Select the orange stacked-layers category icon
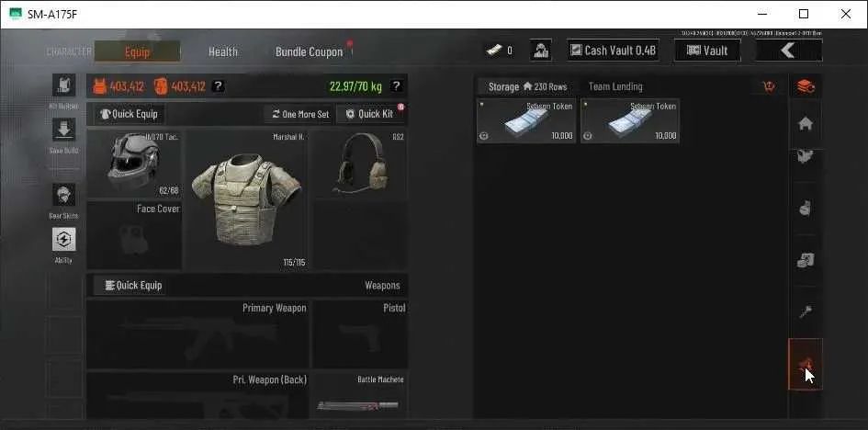This screenshot has height=430, width=868. (x=806, y=86)
